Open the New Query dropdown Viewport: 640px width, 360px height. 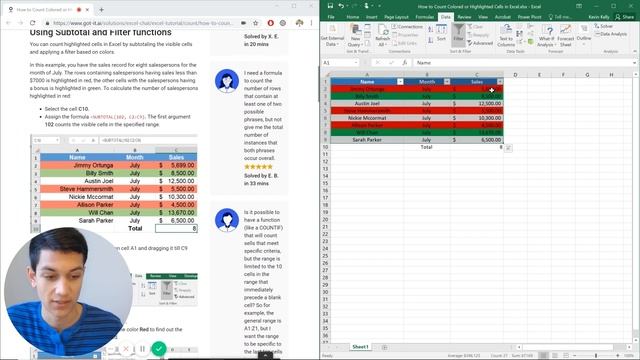[356, 35]
